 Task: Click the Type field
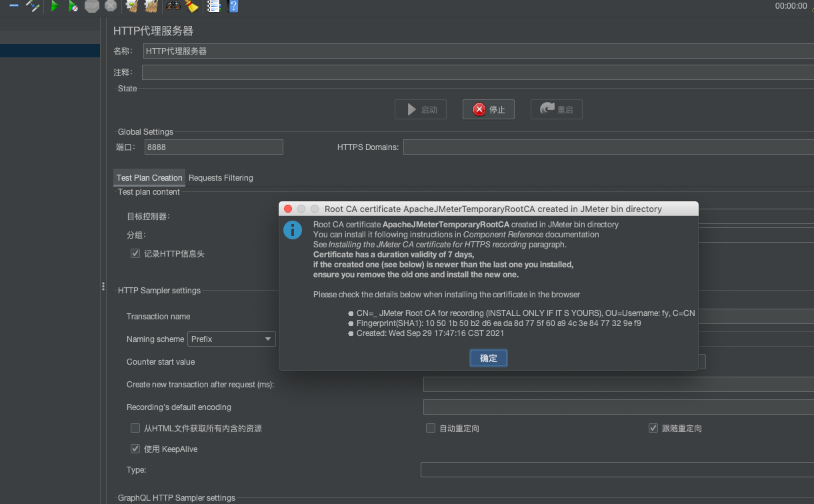pyautogui.click(x=617, y=470)
